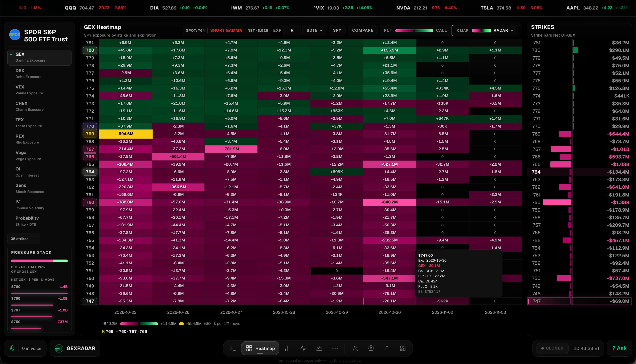Click the -701.9M heatmap cell

pyautogui.click(x=231, y=149)
